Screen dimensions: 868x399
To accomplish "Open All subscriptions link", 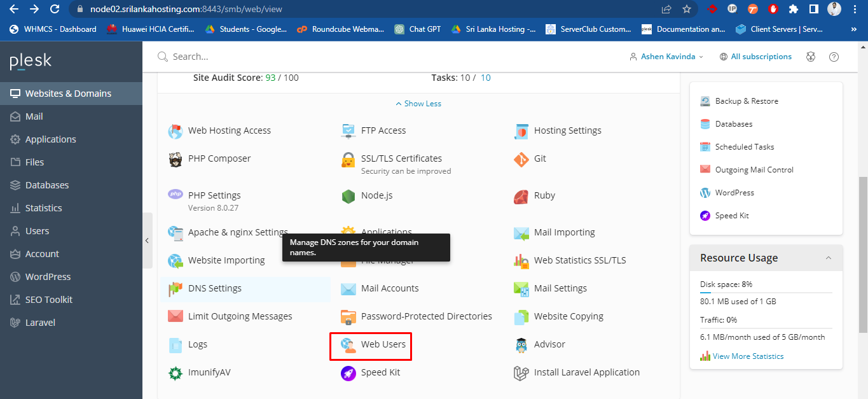I will [x=761, y=57].
